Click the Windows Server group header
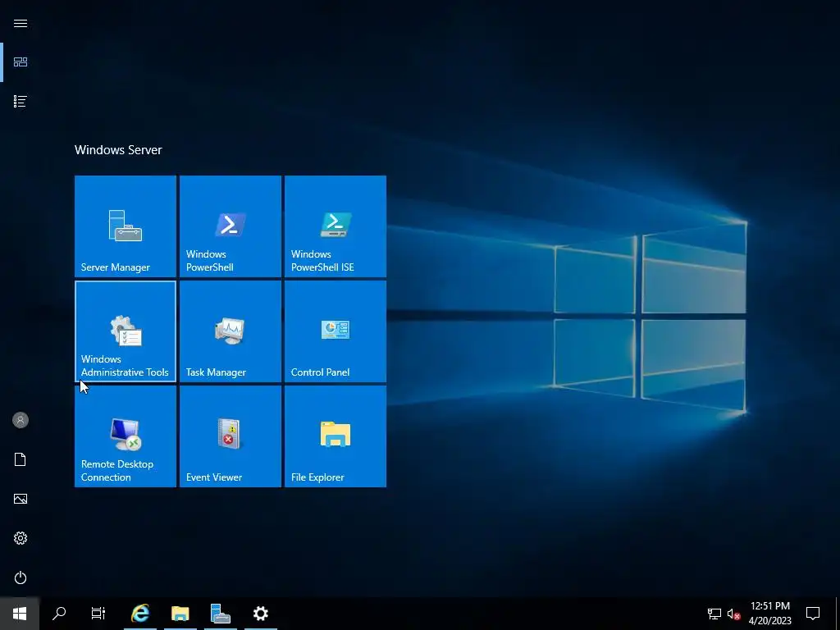 tap(118, 150)
